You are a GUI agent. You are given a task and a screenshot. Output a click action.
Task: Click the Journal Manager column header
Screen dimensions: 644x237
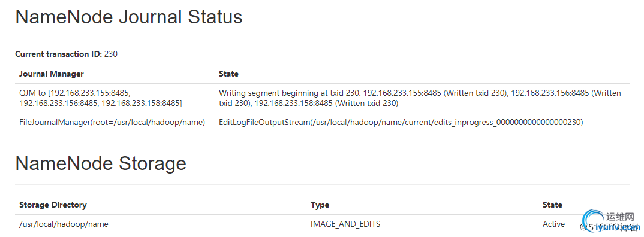click(52, 74)
